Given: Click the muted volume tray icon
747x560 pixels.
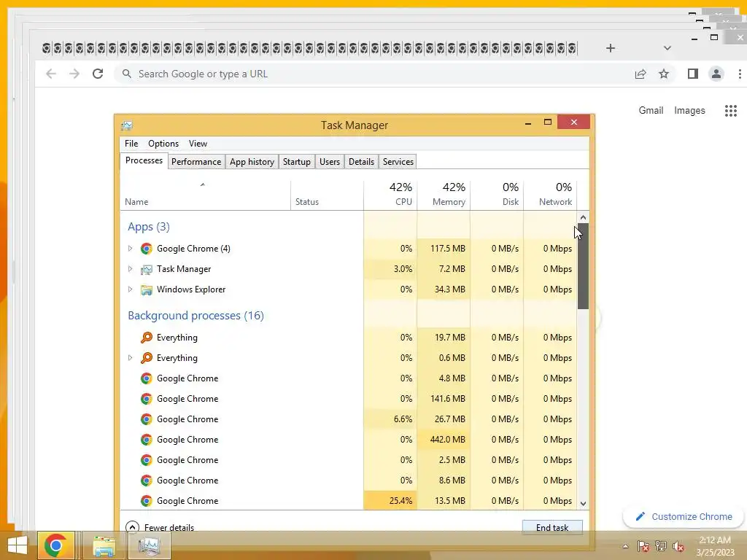Looking at the screenshot, I should click(x=678, y=546).
